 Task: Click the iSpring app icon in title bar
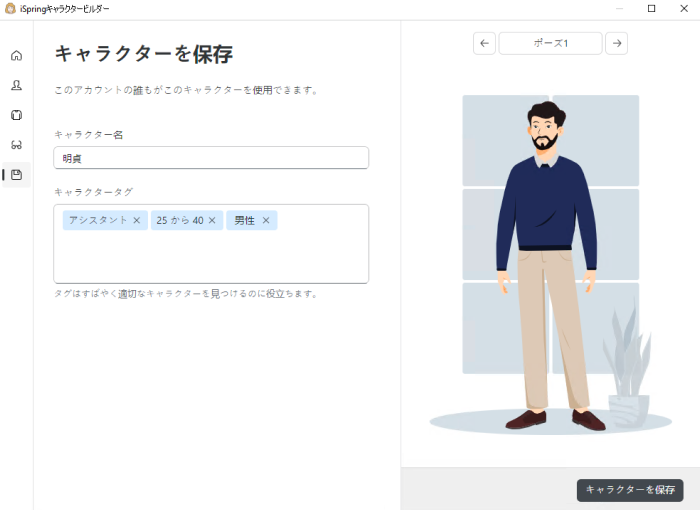tap(10, 8)
